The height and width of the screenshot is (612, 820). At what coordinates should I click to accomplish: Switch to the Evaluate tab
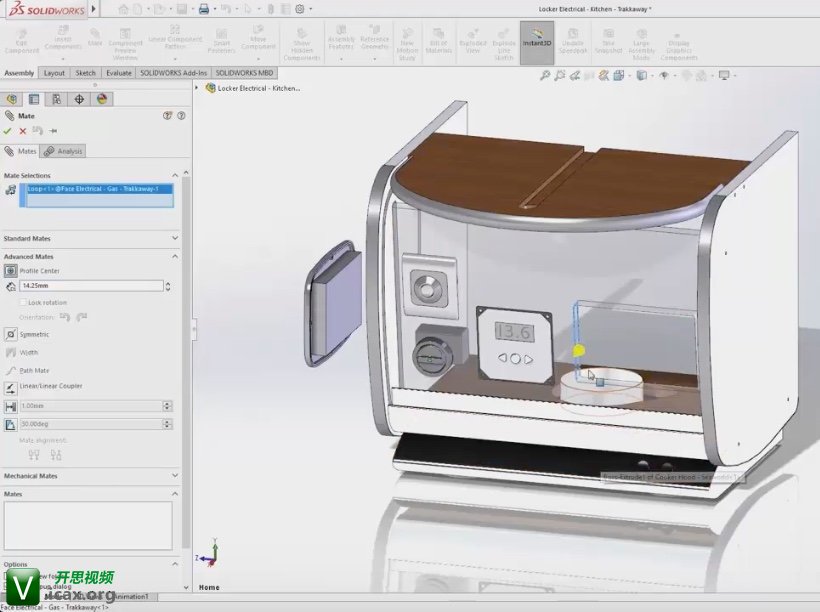point(118,73)
